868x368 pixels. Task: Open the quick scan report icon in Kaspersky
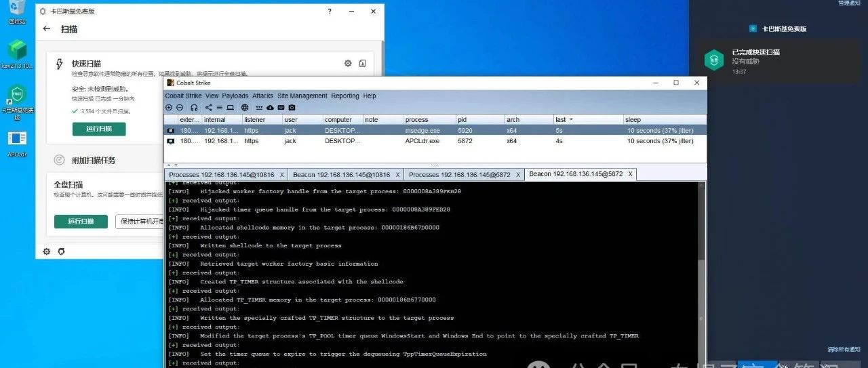363,63
